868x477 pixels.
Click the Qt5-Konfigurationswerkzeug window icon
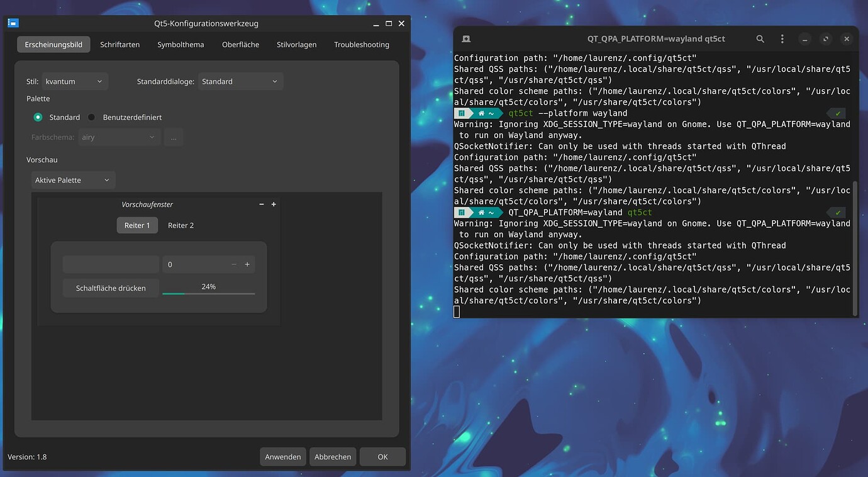(13, 23)
